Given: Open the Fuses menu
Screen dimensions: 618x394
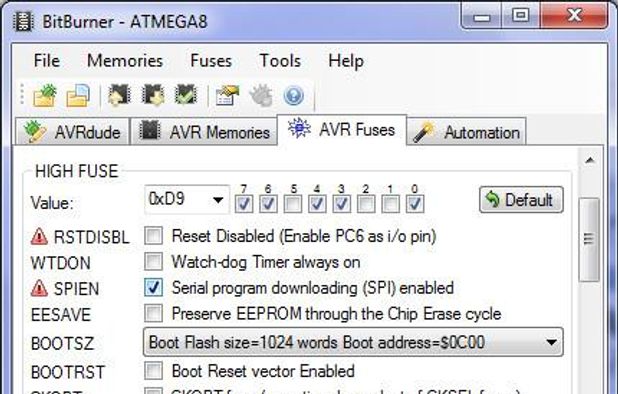Looking at the screenshot, I should pos(211,61).
